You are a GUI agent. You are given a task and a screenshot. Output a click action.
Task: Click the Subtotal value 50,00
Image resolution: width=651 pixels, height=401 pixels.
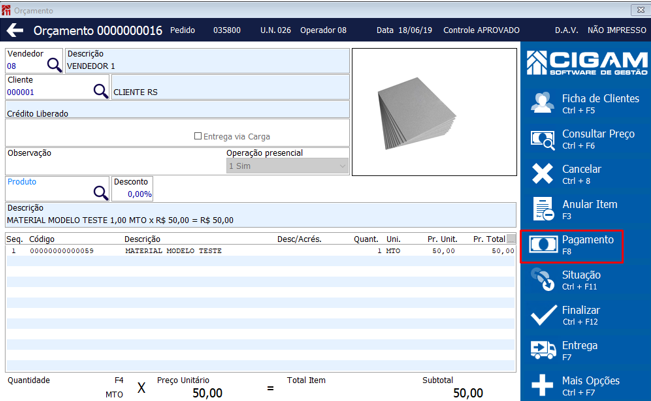tap(468, 393)
